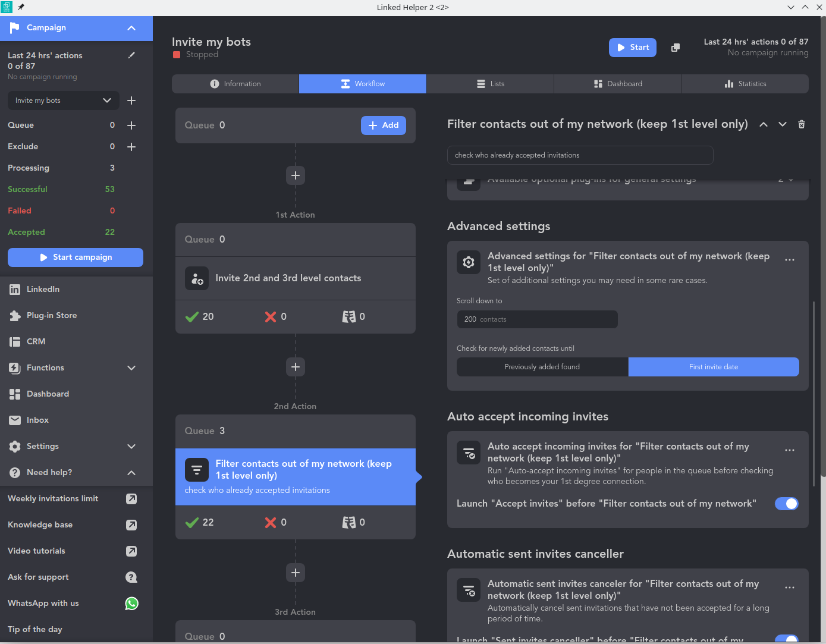Open more options for Auto accept incoming invites
826x644 pixels.
[790, 450]
